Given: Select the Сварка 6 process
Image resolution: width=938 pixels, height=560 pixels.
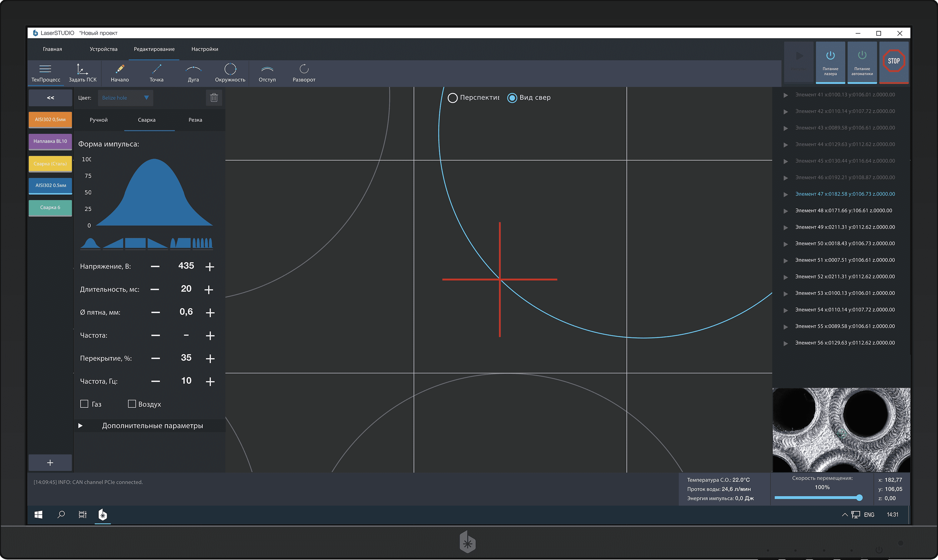Looking at the screenshot, I should 50,208.
